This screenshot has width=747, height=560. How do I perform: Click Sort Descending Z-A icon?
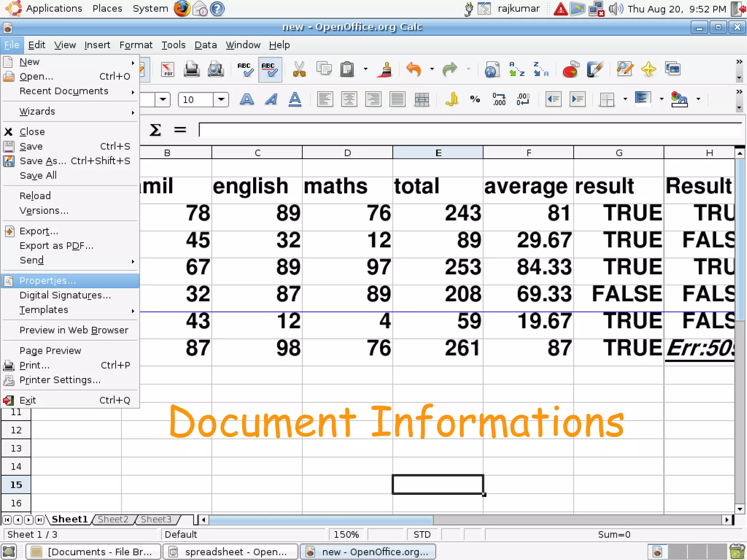(x=541, y=69)
